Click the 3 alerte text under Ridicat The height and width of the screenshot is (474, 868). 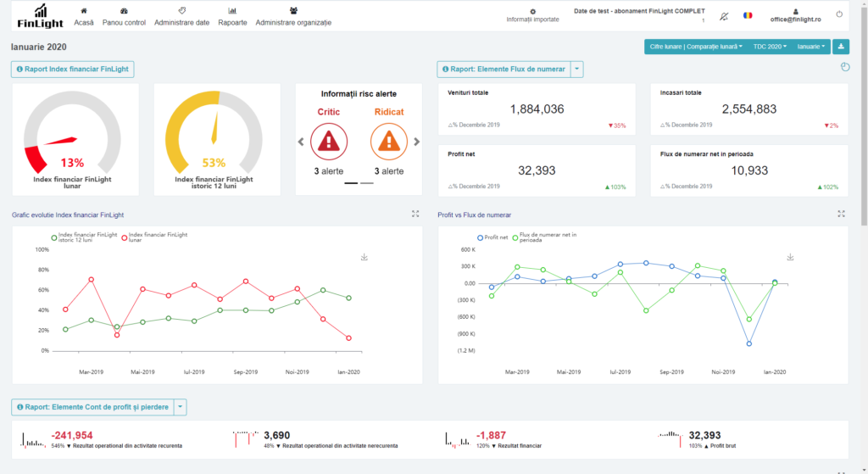[x=388, y=171]
